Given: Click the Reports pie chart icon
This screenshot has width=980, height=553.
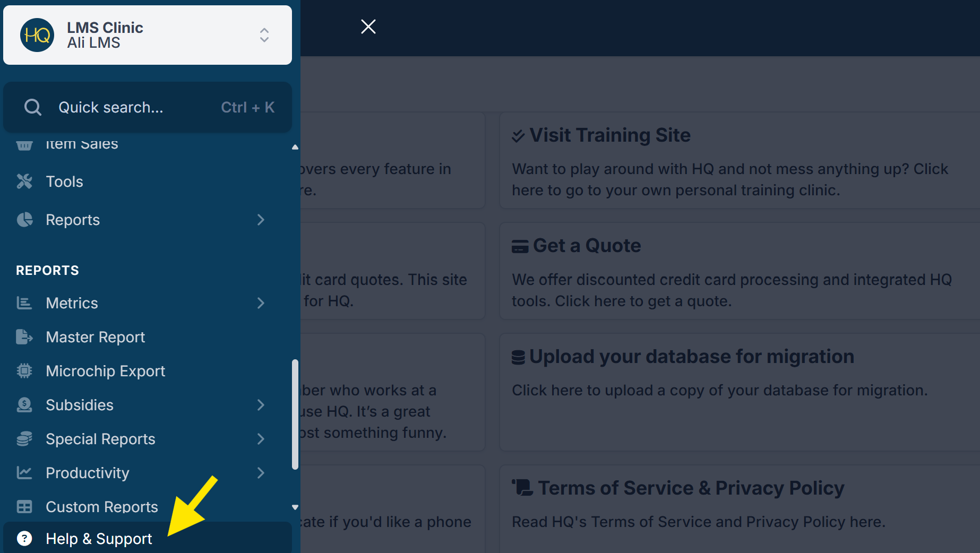Looking at the screenshot, I should (24, 220).
